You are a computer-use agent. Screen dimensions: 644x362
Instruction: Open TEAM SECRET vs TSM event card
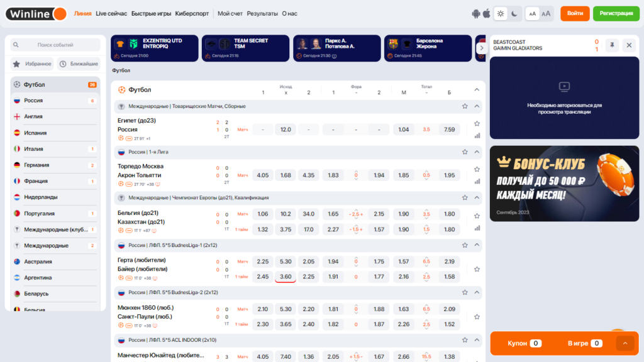click(246, 48)
